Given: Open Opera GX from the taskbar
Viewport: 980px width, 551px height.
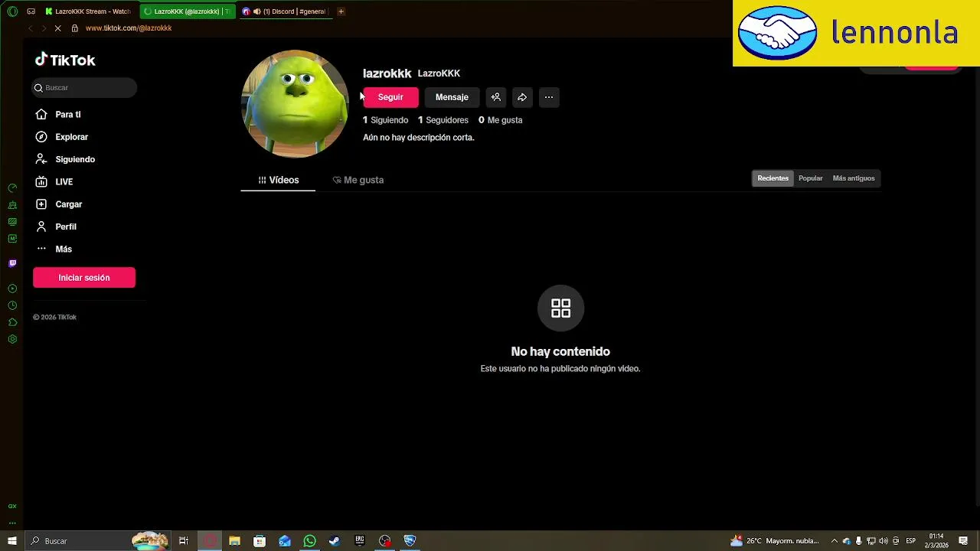Looking at the screenshot, I should point(209,541).
